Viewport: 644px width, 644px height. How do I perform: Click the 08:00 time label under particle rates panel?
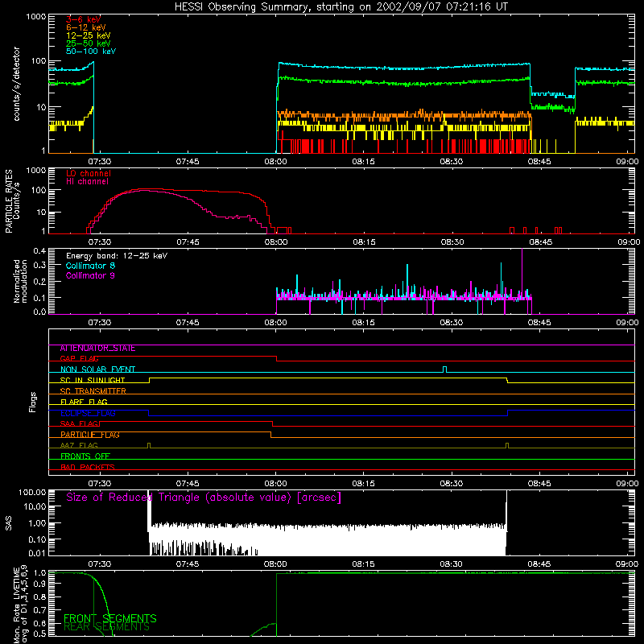(x=275, y=242)
